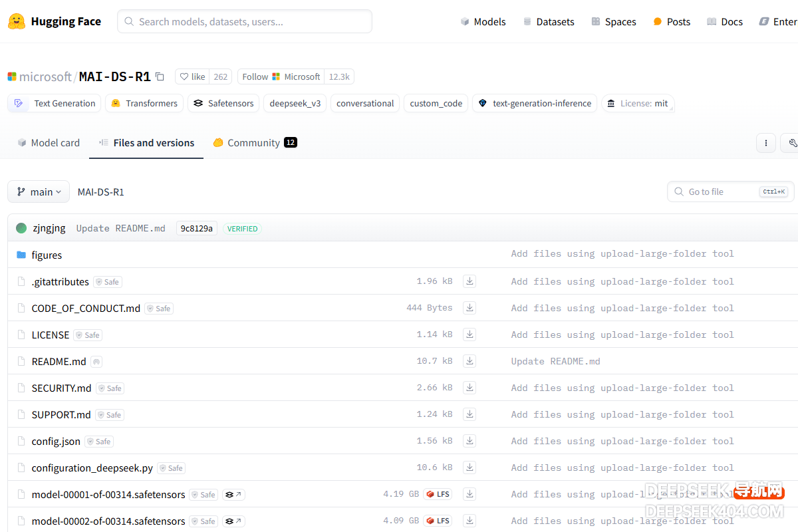The image size is (798, 532).
Task: Select the custom_code tag
Action: coord(436,103)
